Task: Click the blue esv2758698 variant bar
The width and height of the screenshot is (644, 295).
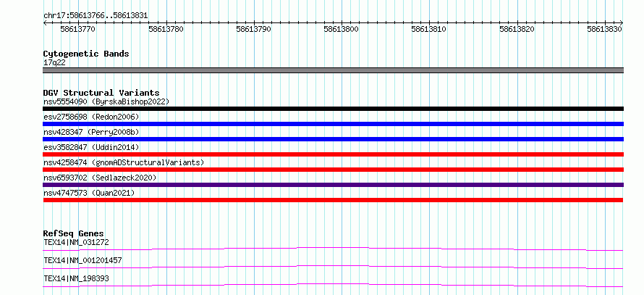Action: [x=333, y=124]
